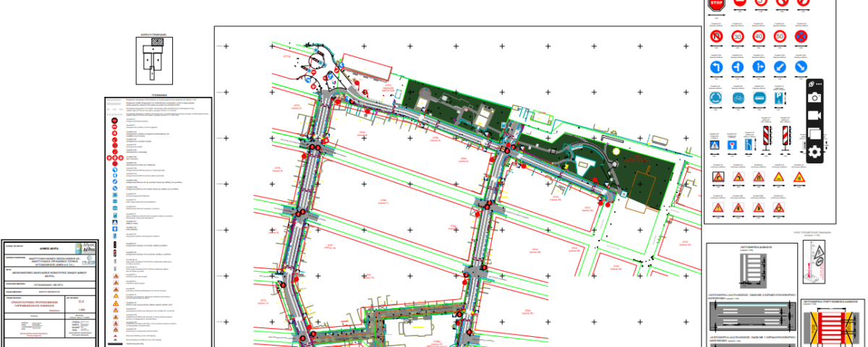The width and height of the screenshot is (868, 347).
Task: Click the blue turn-left arrow sign
Action: pos(717,67)
